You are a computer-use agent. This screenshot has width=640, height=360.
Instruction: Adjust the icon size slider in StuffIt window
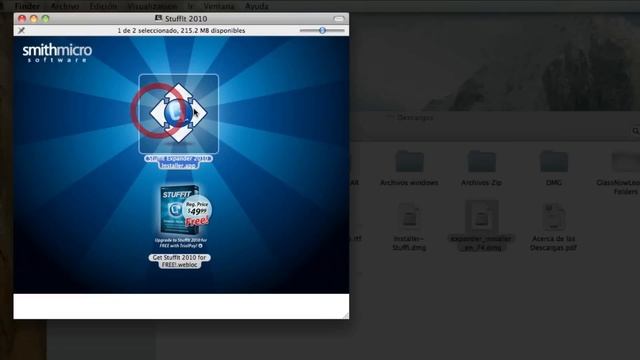[x=322, y=30]
